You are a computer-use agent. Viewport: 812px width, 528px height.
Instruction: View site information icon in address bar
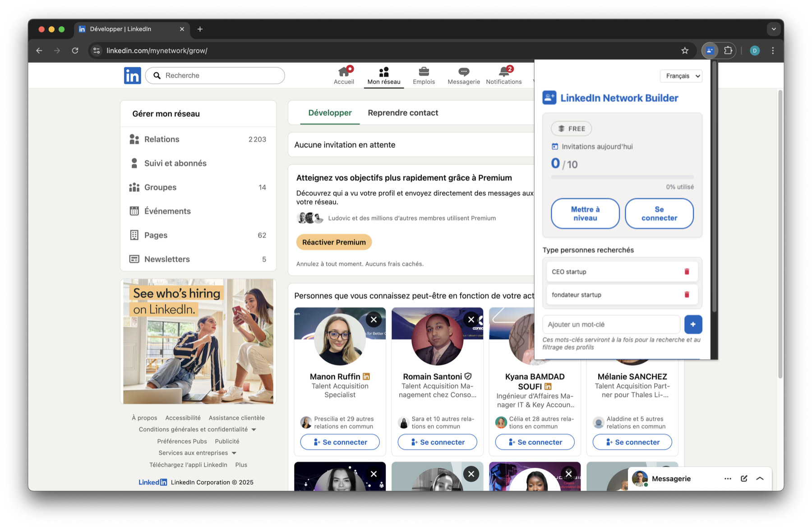click(97, 51)
